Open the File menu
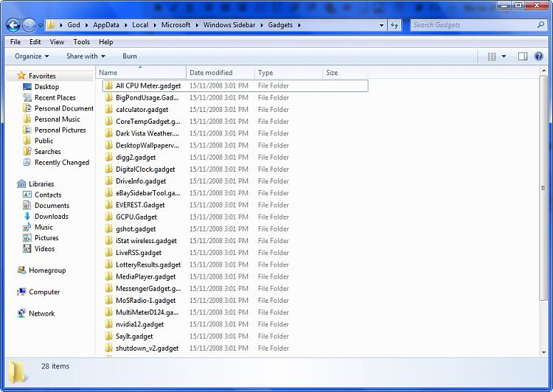The height and width of the screenshot is (392, 553). (15, 42)
